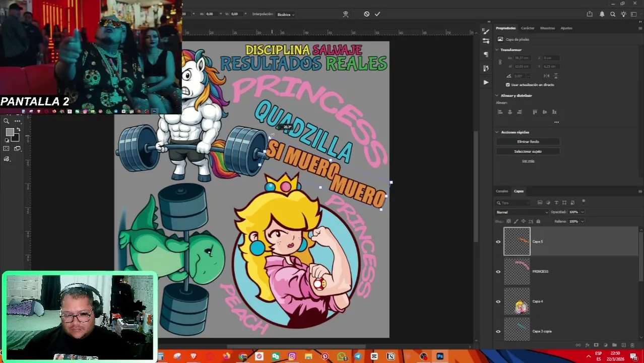Open the Interpolación Bicúbica dropdown
Screen dimensions: 644x363
286,15
